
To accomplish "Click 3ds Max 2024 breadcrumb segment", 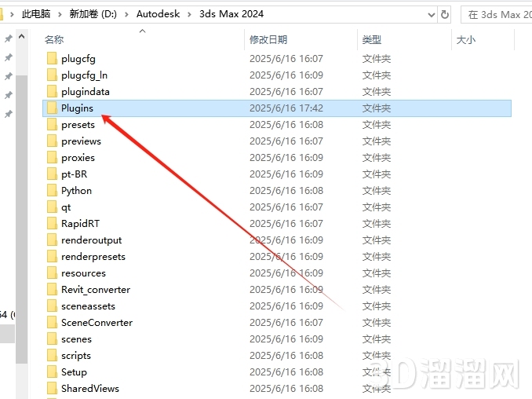I will point(231,14).
